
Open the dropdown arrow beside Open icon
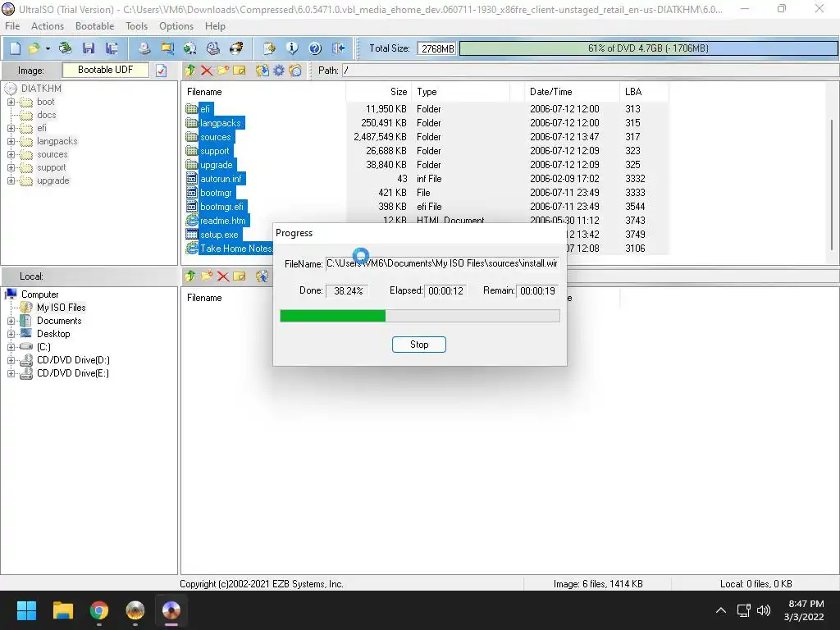[x=48, y=48]
